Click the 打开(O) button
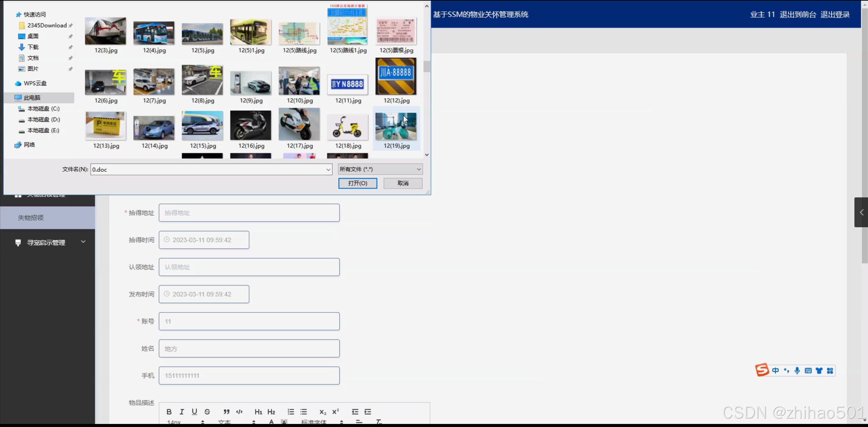Screen dimensions: 868x427 (x=358, y=183)
